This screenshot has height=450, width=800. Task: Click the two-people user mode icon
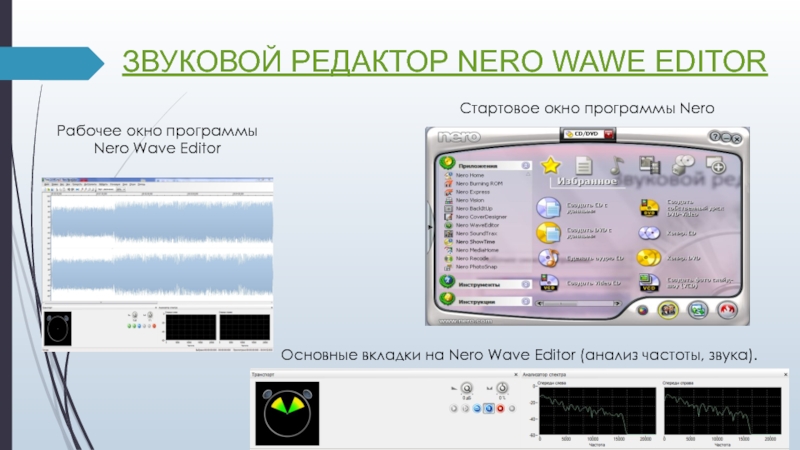[x=668, y=310]
